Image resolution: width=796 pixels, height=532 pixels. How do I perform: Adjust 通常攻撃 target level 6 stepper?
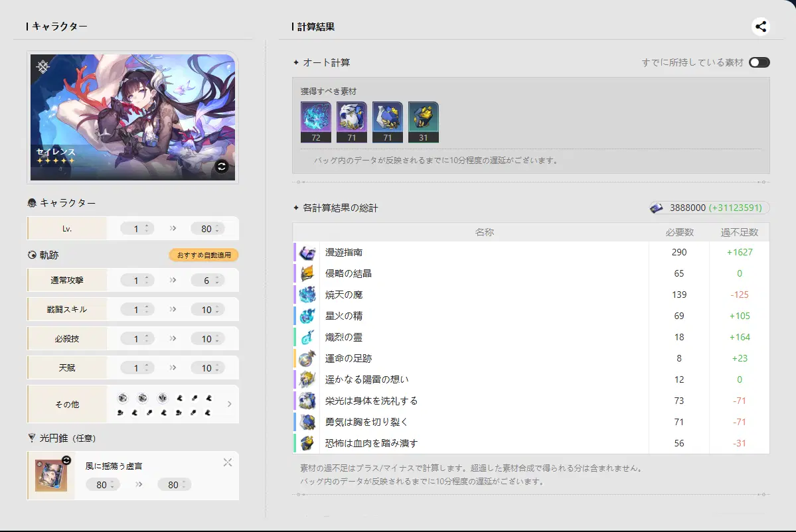point(216,281)
